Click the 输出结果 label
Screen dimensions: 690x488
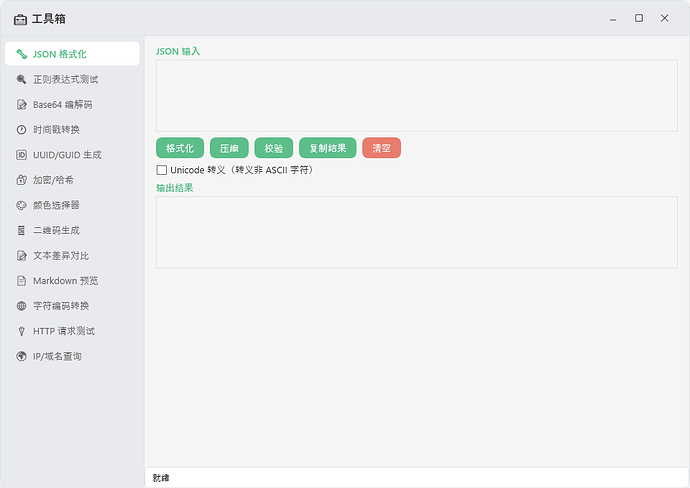[175, 188]
